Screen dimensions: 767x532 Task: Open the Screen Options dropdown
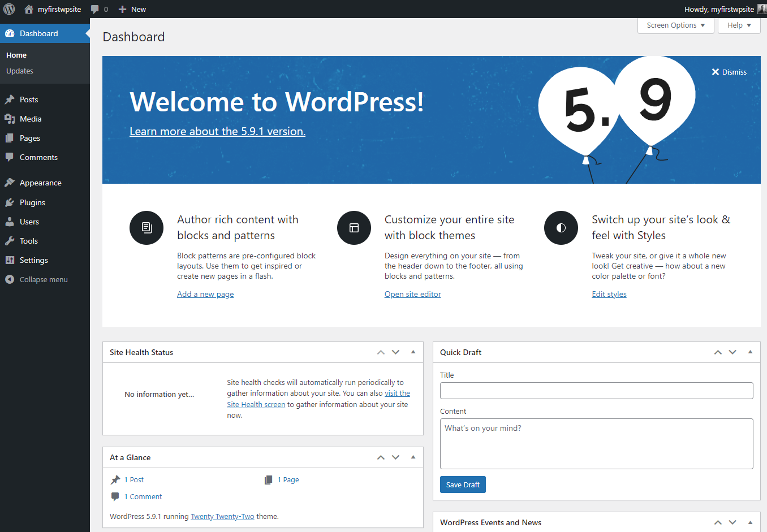click(x=675, y=25)
